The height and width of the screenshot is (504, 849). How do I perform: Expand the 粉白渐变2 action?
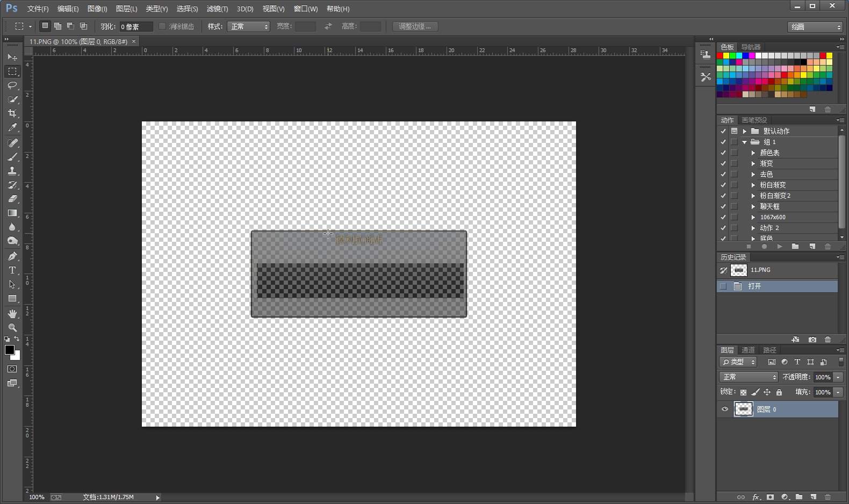pos(753,196)
